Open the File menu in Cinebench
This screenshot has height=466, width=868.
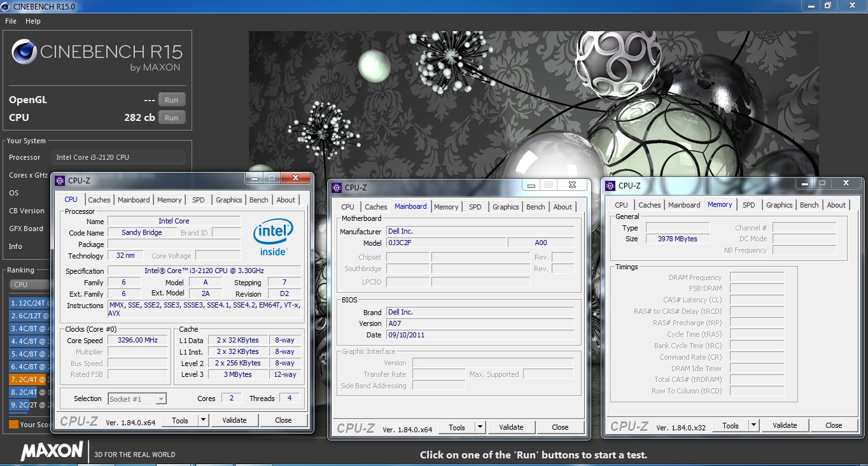click(11, 21)
